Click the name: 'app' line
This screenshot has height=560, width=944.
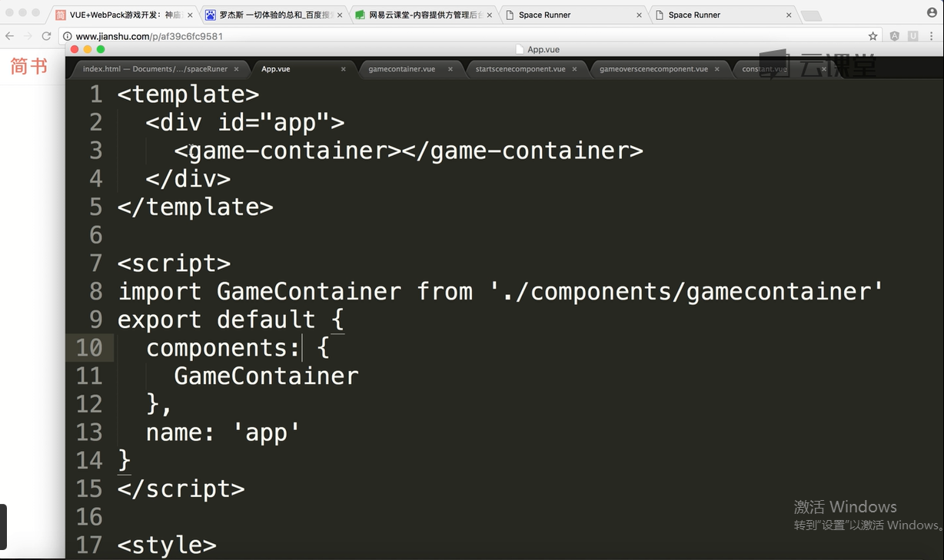coord(223,432)
